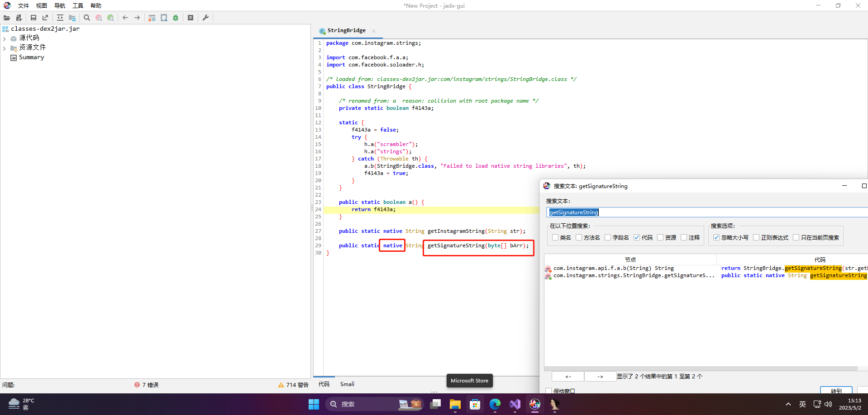
Task: Open the Summary tree item
Action: (31, 57)
